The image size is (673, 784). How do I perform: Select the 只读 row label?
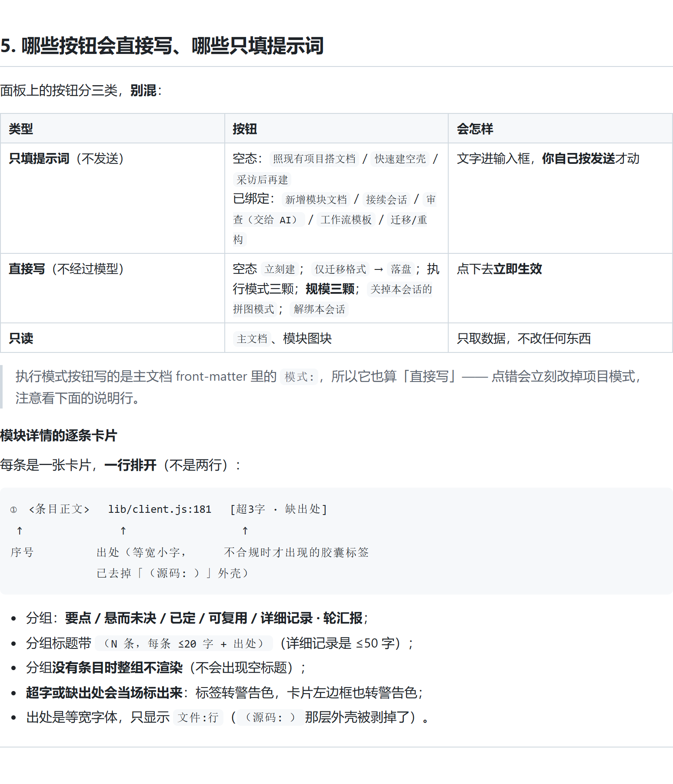(21, 338)
